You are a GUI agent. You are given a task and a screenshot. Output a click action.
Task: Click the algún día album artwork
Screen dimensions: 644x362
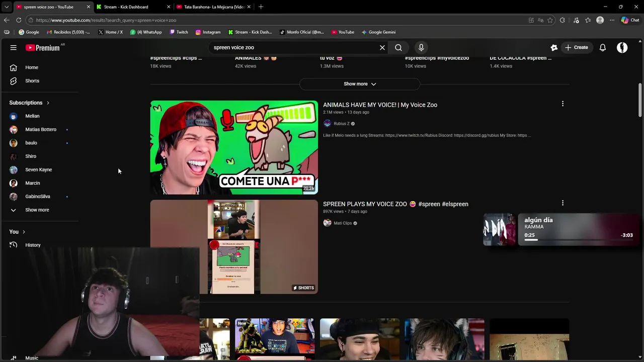click(x=500, y=230)
